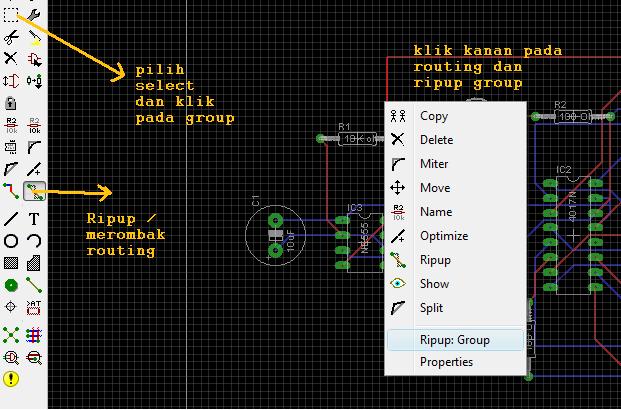Click capacitor C1 on the board
The height and width of the screenshot is (410, 621).
coord(275,234)
